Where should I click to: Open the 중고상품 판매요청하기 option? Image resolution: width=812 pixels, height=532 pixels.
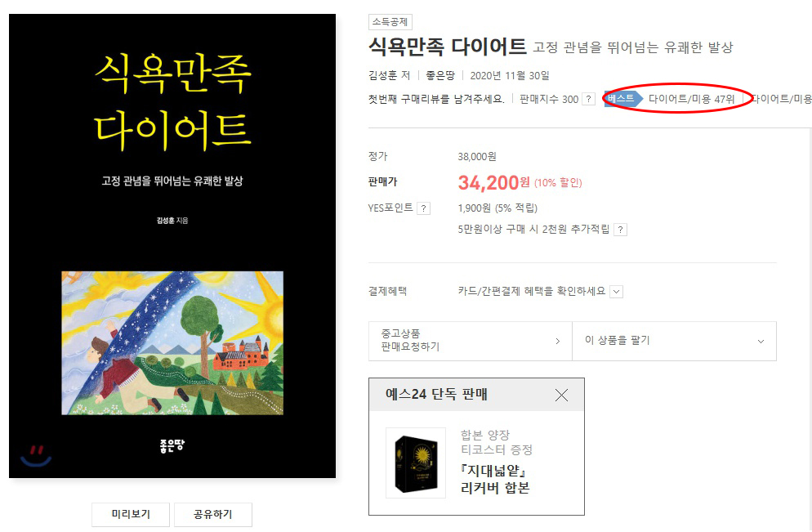471,341
